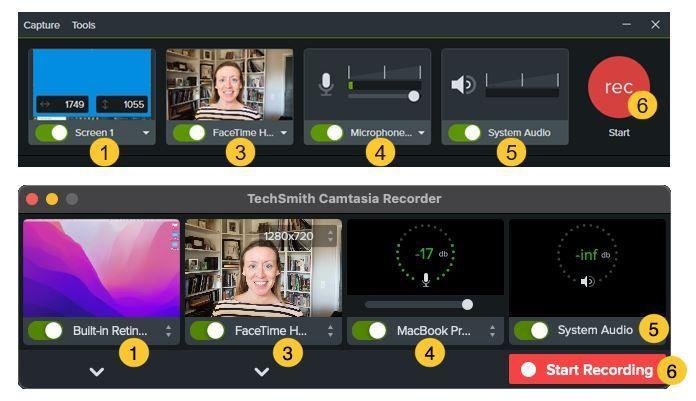Screen dimensions: 696x401
Task: Edit capture width field 1749
Action: (62, 104)
